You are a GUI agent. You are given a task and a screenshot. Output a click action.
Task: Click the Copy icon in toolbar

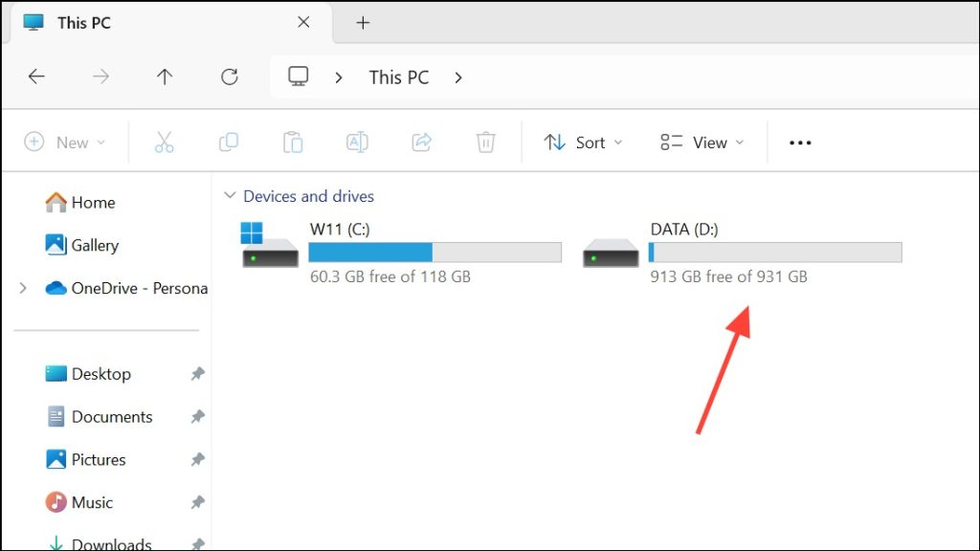(x=229, y=143)
